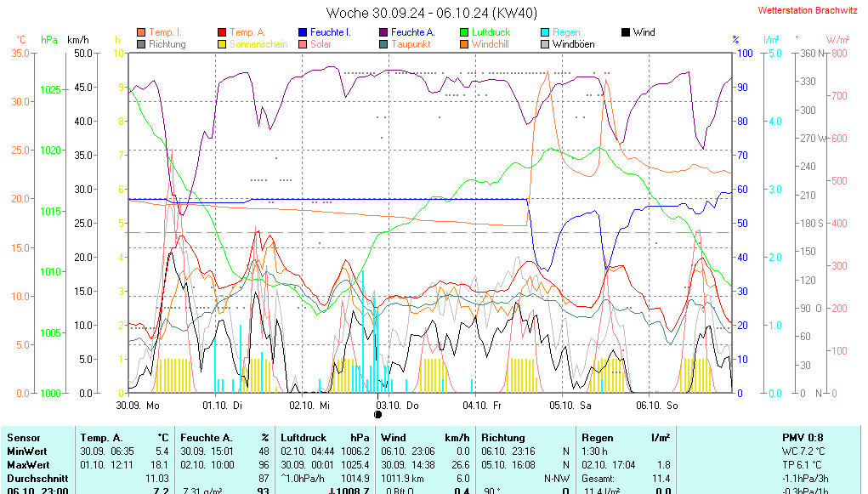Click the PMV 0:8 header in table

[x=801, y=437]
